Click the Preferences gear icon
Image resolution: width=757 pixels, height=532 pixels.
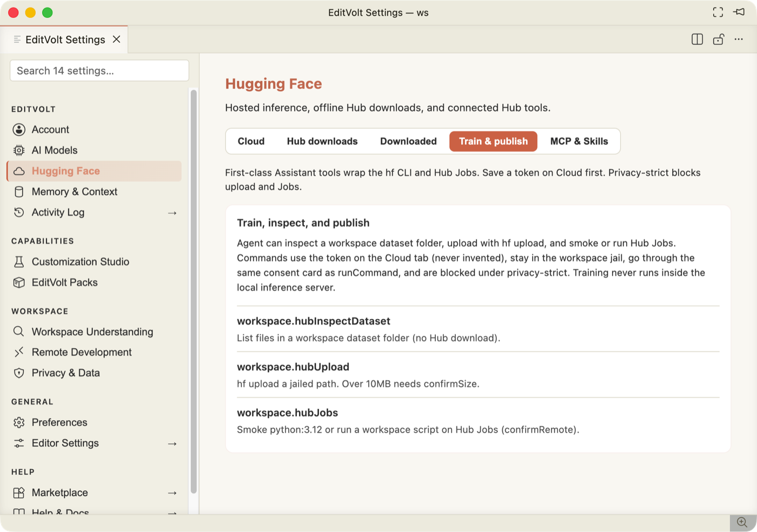(x=19, y=422)
